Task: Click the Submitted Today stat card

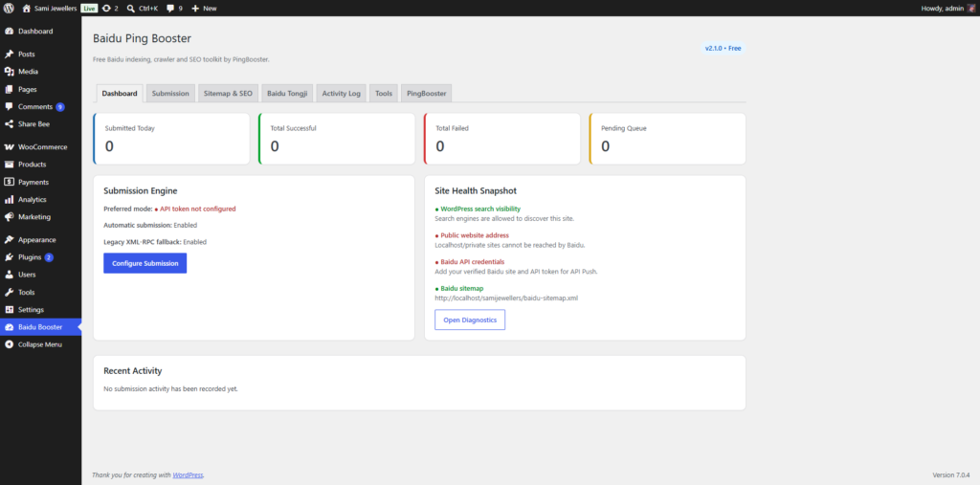Action: click(171, 139)
